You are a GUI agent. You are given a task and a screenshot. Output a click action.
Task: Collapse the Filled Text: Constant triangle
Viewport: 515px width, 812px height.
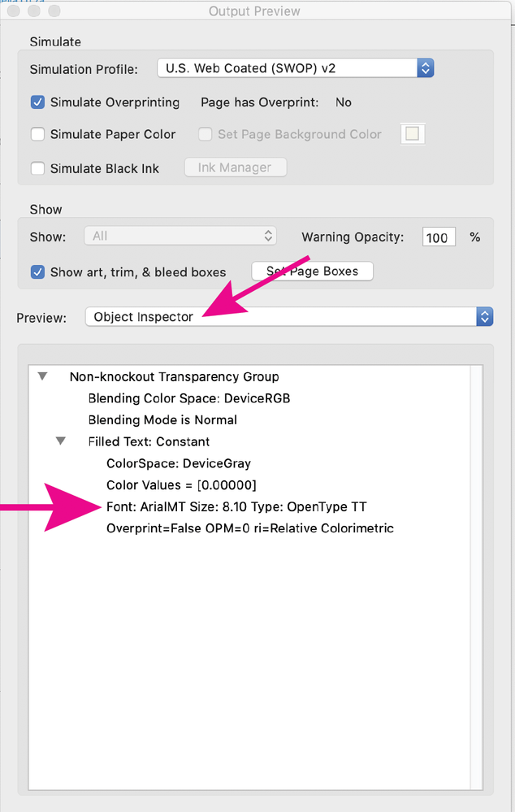[x=61, y=441]
